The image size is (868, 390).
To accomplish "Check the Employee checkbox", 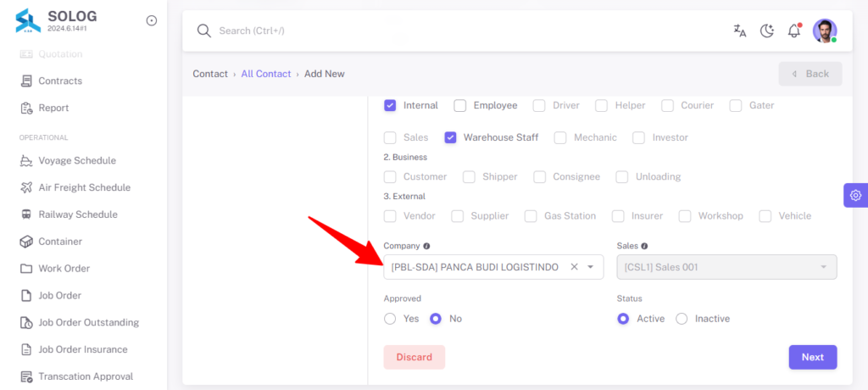I will 460,105.
